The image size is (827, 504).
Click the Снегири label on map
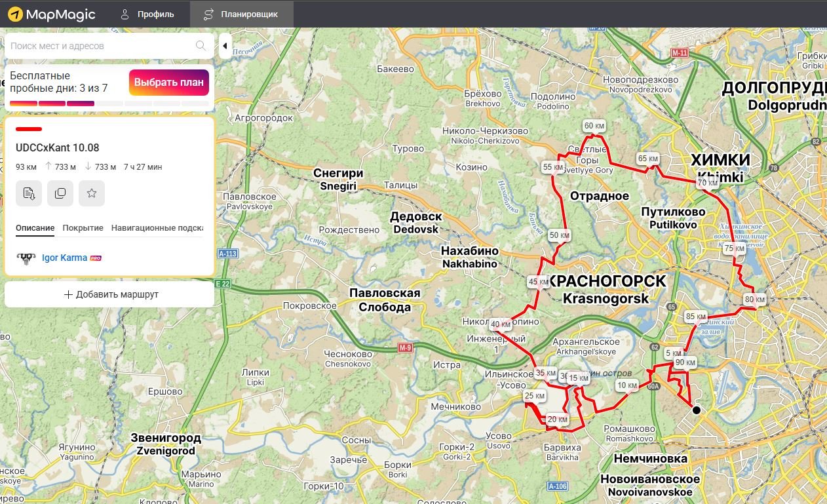[x=338, y=180]
